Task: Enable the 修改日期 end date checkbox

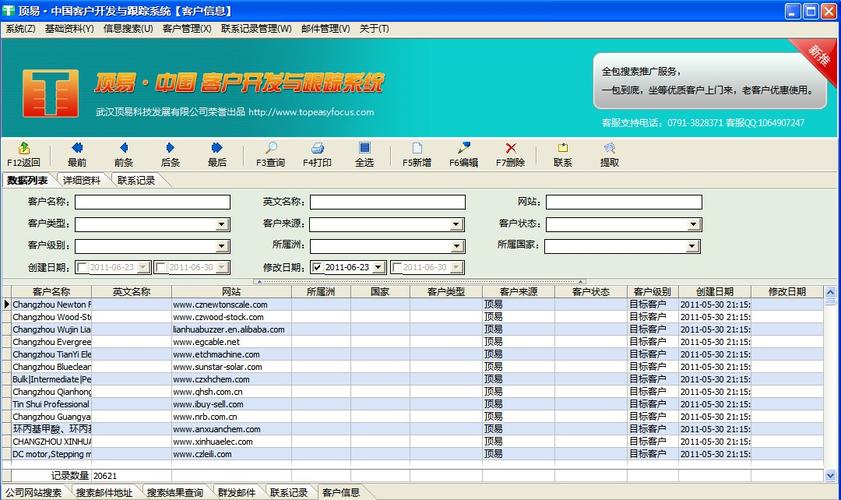Action: point(396,267)
